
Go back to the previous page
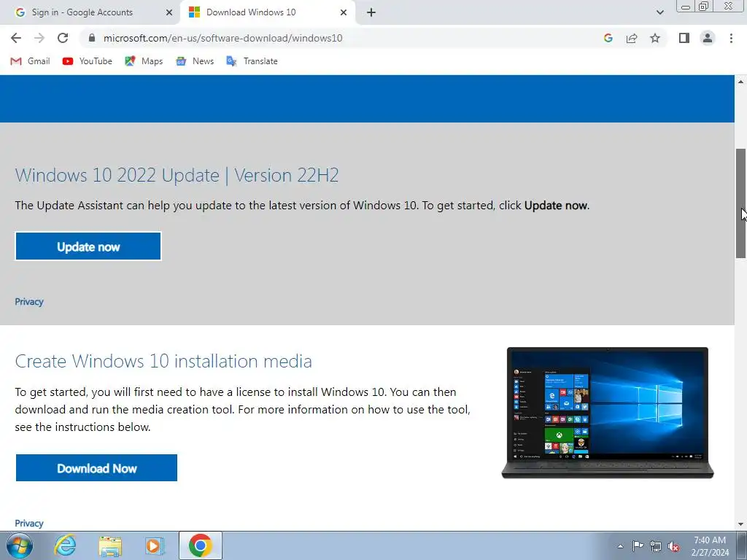[x=16, y=38]
